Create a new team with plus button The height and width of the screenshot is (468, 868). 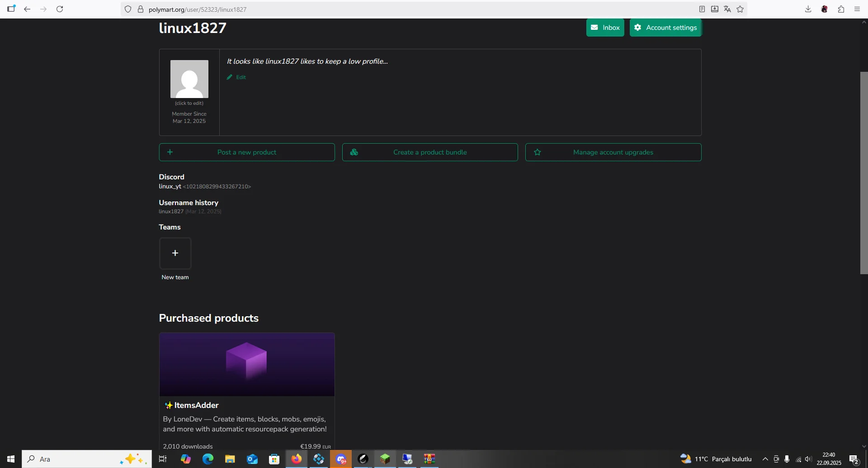[x=175, y=253]
